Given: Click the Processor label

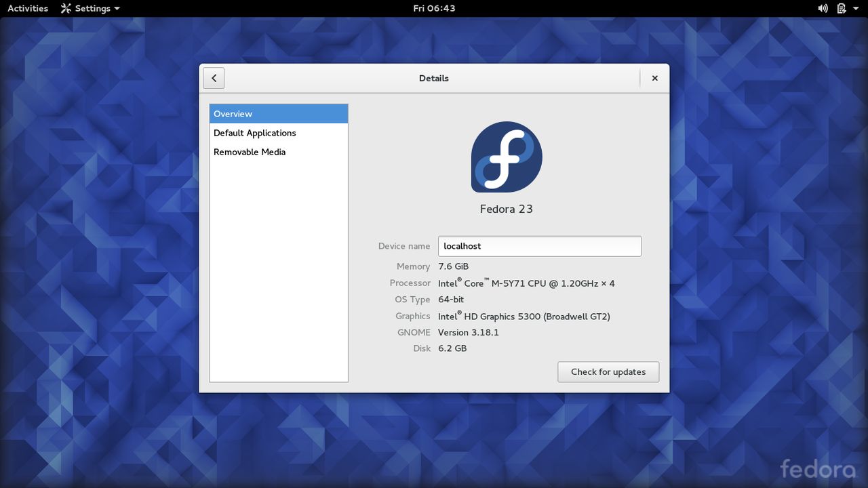Looking at the screenshot, I should [x=410, y=283].
